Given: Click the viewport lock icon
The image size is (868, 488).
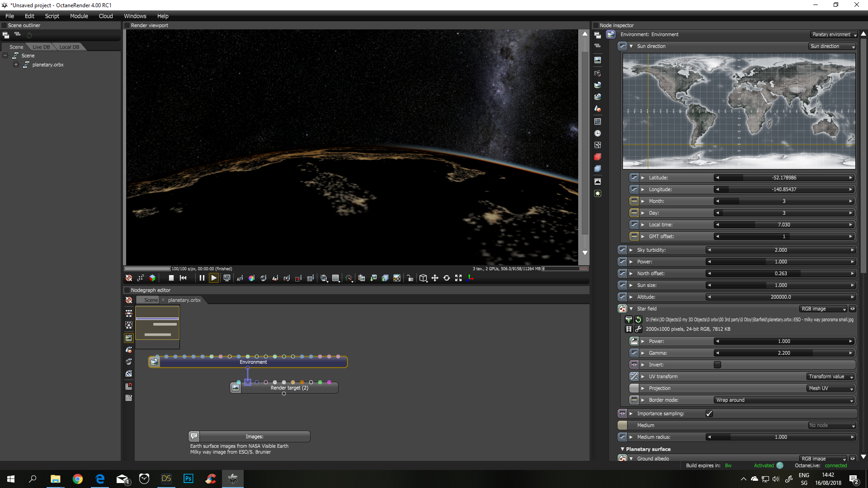Looking at the screenshot, I should pyautogui.click(x=410, y=278).
